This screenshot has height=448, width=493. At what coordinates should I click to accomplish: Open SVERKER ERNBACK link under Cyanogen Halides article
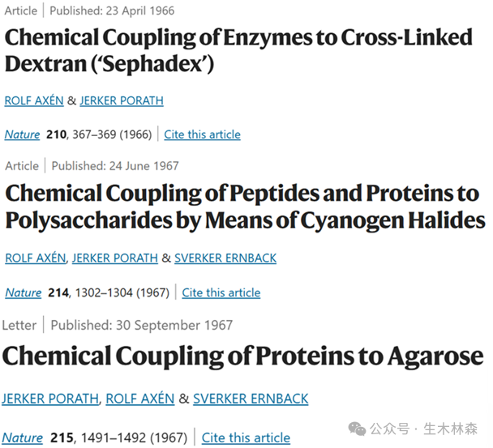point(225,258)
